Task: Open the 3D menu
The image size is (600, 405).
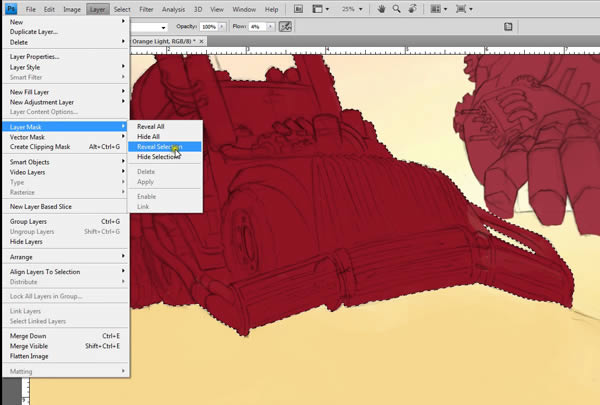Action: coord(198,9)
